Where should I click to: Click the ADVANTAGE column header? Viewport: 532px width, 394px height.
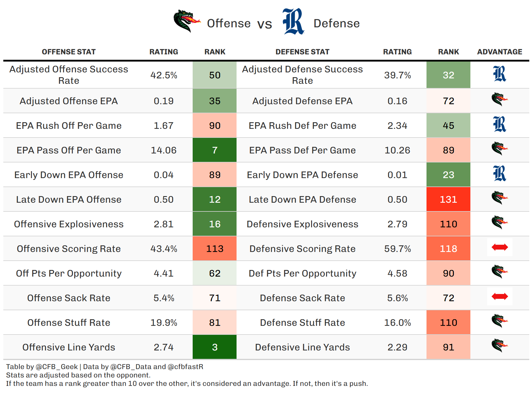pos(500,52)
